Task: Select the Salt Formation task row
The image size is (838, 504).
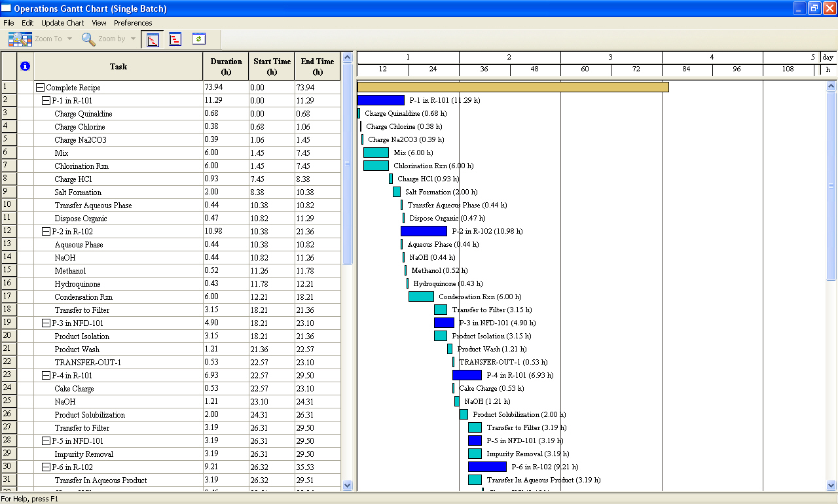Action: click(171, 192)
